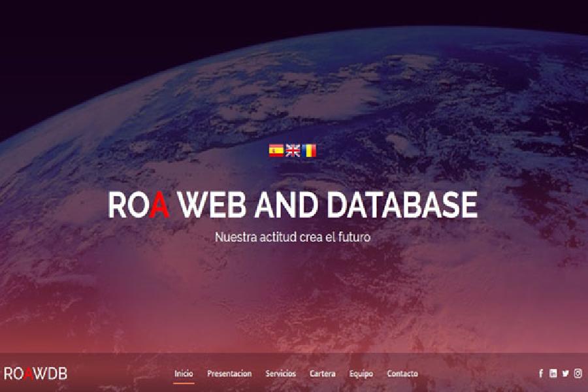Click the 'Nuestra actitud crea el futuro' tagline
The height and width of the screenshot is (392, 588).
tap(293, 237)
